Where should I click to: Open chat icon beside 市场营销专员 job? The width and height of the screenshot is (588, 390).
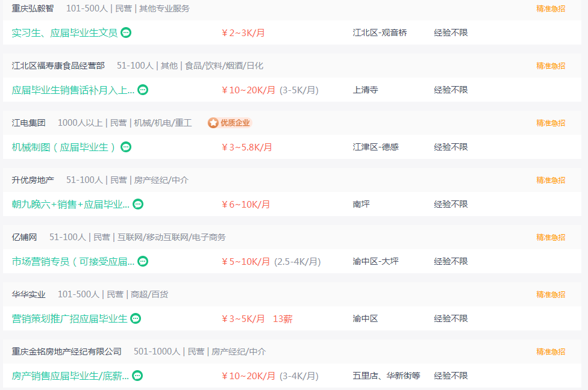143,261
